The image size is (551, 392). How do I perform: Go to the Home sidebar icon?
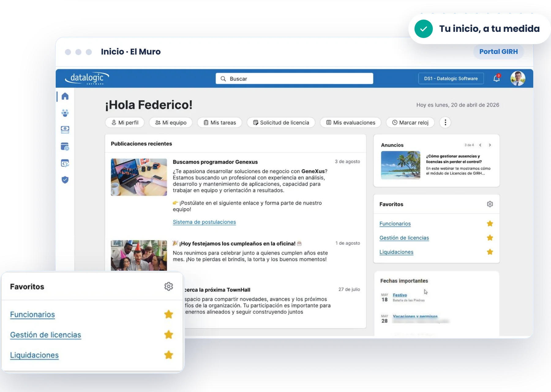pos(65,96)
